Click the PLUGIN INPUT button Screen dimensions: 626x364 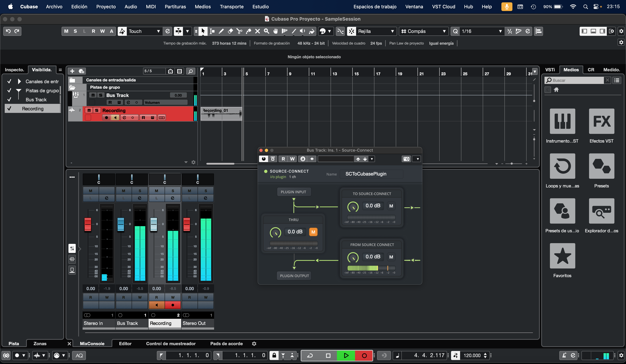pyautogui.click(x=293, y=192)
